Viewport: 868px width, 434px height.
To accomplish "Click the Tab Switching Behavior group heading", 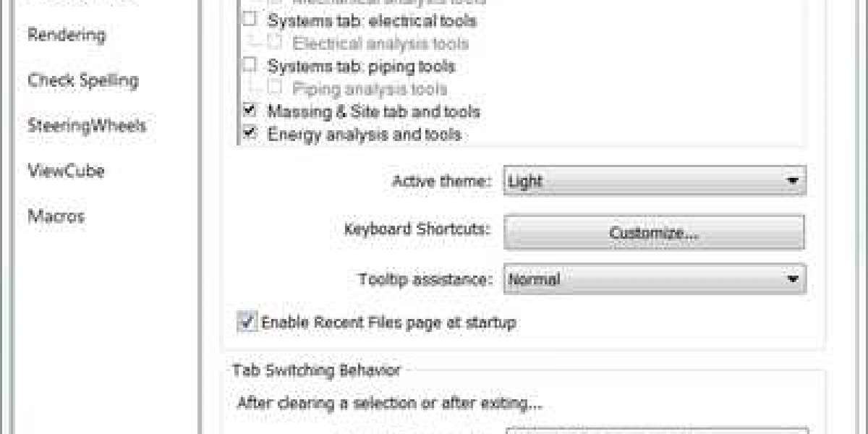I will (316, 370).
